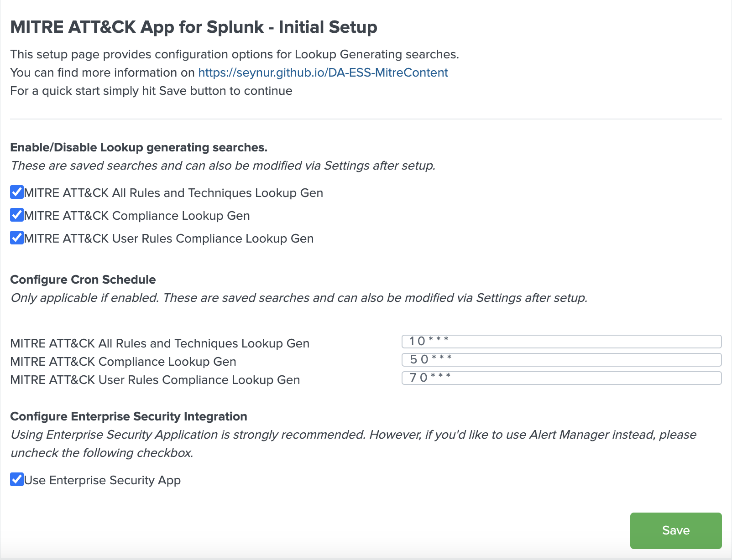The height and width of the screenshot is (560, 732).
Task: Click the Initial Setup page title
Action: [193, 27]
